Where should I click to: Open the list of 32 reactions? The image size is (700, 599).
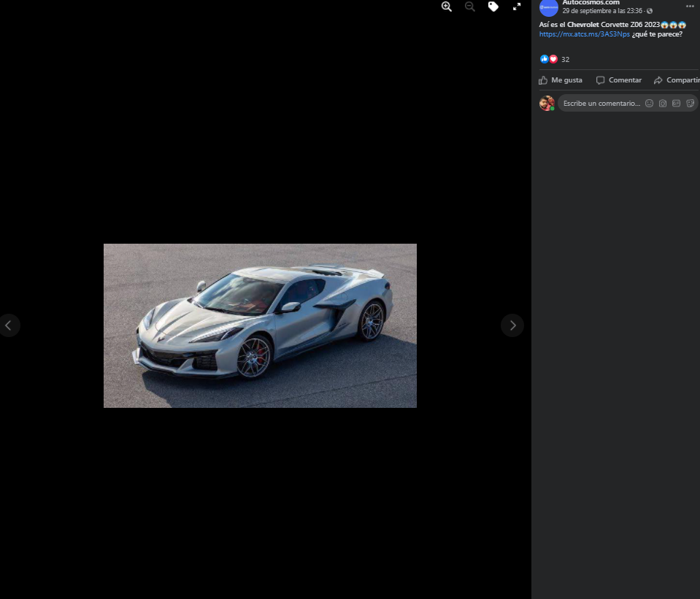565,59
